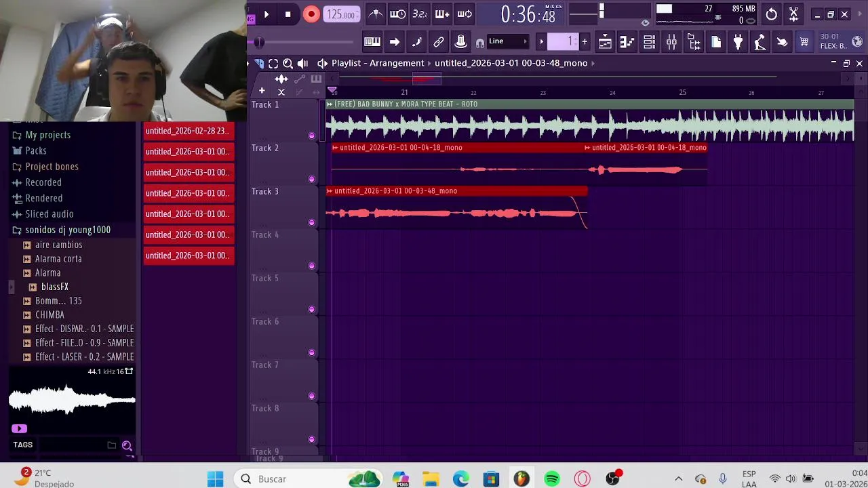Toggle wait for input before recording
The image size is (868, 488).
pyautogui.click(x=398, y=14)
